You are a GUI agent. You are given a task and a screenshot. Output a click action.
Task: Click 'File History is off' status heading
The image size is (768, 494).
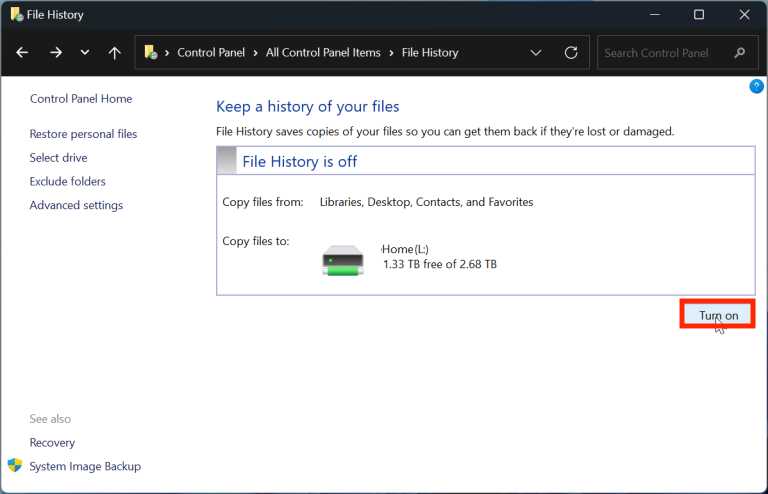(300, 162)
